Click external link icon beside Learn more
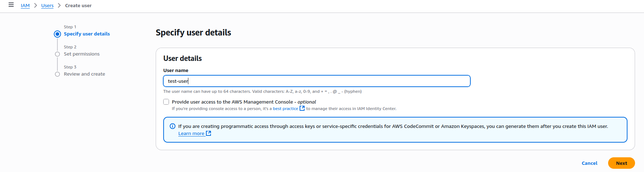644x172 pixels. tap(208, 133)
